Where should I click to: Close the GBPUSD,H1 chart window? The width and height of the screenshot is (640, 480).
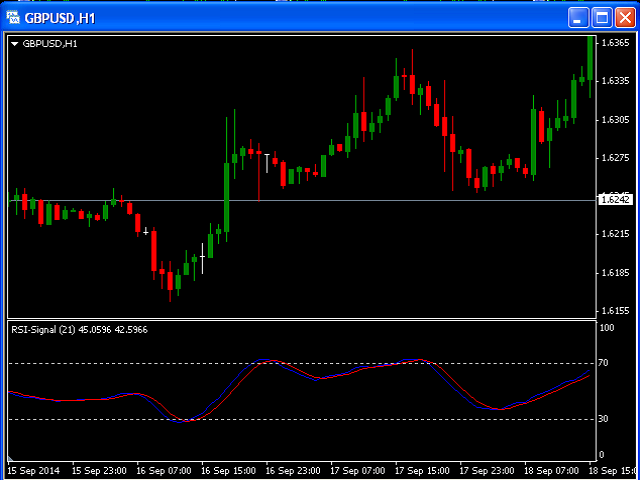[x=624, y=17]
